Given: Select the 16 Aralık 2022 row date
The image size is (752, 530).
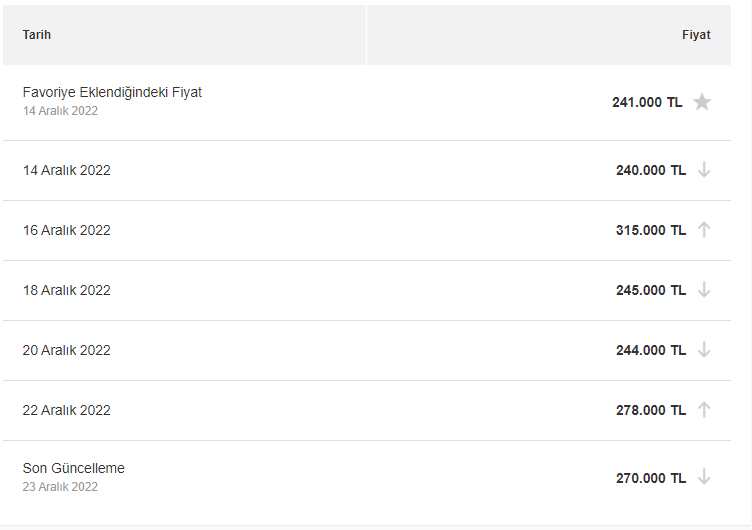Looking at the screenshot, I should click(x=67, y=230).
